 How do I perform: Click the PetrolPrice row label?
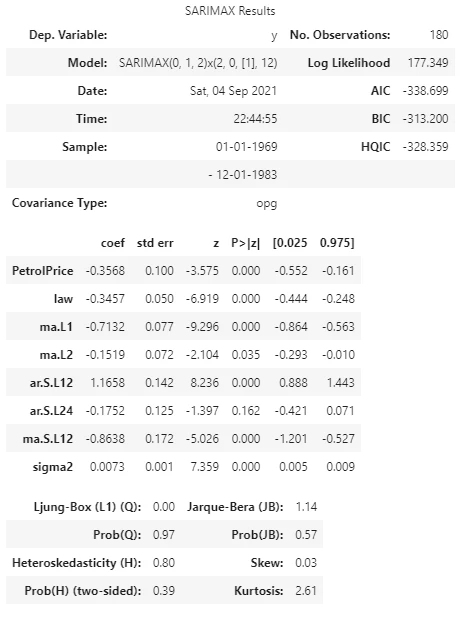click(42, 271)
